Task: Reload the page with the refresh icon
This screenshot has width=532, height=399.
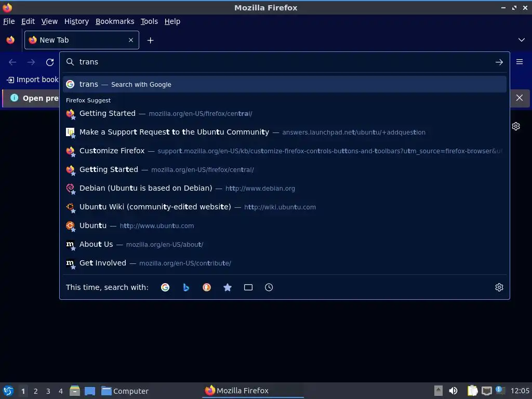Action: (50, 62)
